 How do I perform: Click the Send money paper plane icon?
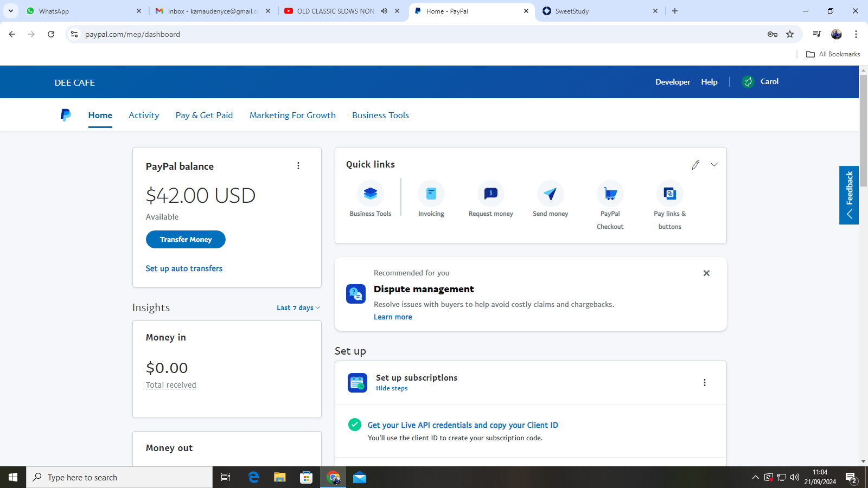[551, 194]
